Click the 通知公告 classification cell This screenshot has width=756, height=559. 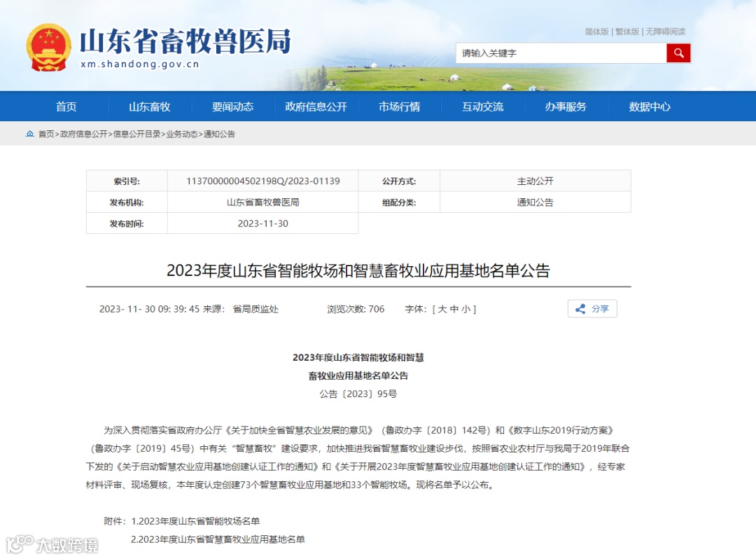(x=535, y=202)
